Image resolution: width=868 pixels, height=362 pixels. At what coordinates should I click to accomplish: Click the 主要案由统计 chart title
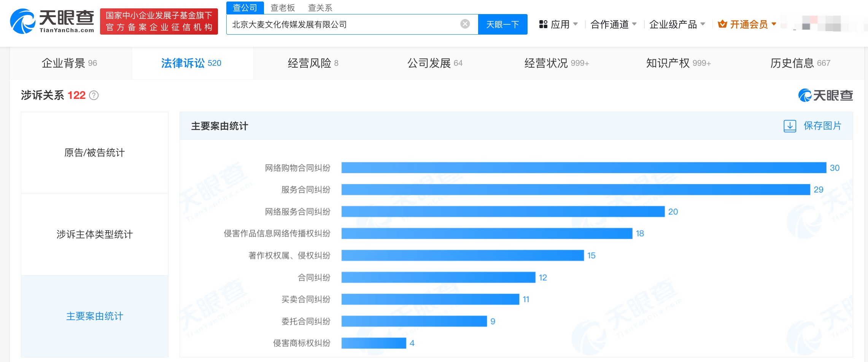click(x=219, y=126)
